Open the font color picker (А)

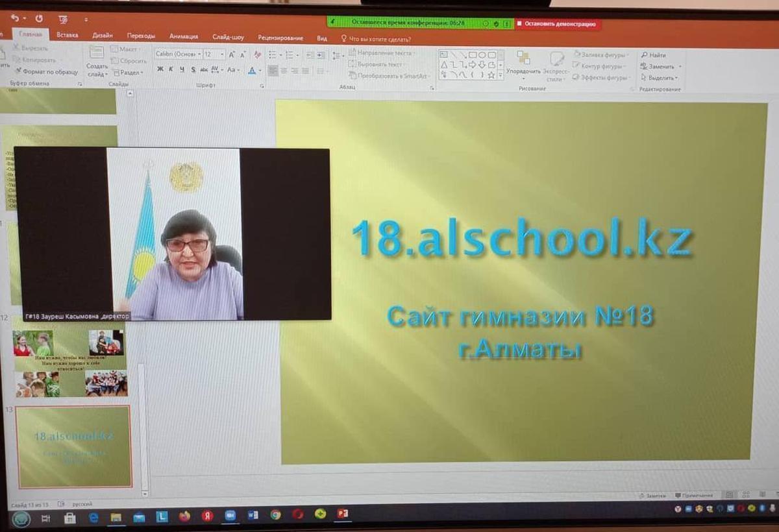[x=253, y=70]
